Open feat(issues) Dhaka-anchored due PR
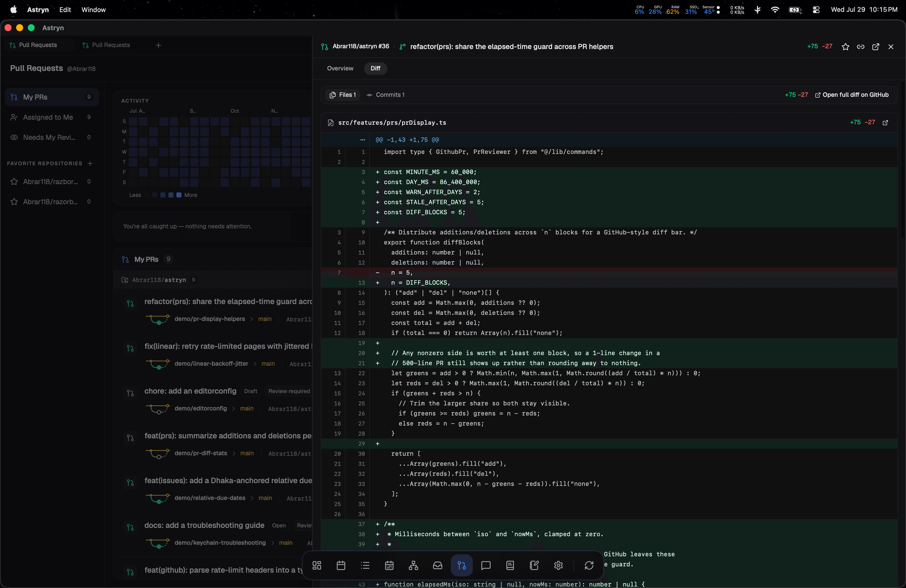The width and height of the screenshot is (906, 588). [x=228, y=481]
